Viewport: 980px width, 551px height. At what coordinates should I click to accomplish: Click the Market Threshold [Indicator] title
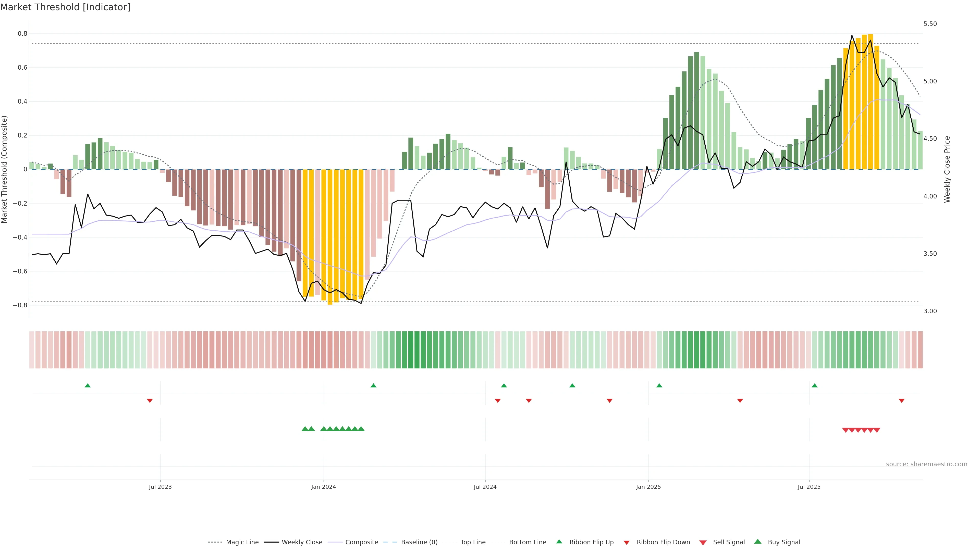(x=65, y=7)
